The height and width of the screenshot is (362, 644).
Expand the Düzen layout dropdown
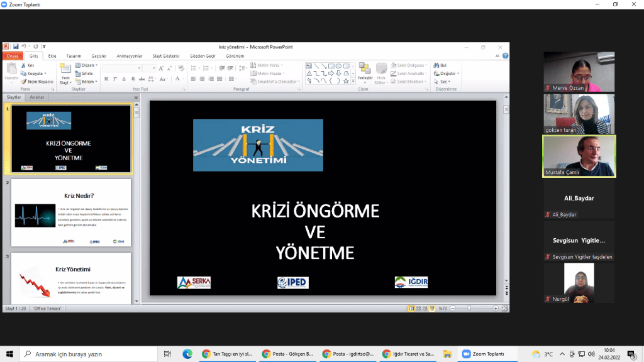(x=87, y=65)
